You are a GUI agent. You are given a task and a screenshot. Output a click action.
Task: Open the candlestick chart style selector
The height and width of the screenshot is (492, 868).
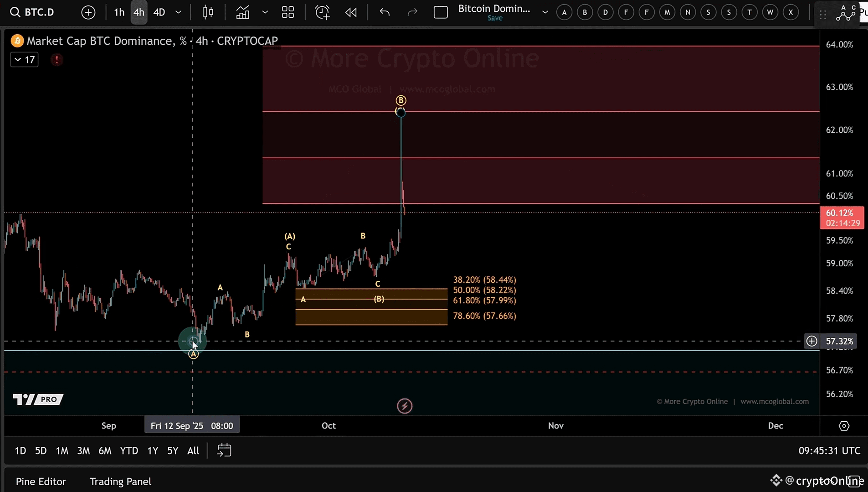[208, 12]
